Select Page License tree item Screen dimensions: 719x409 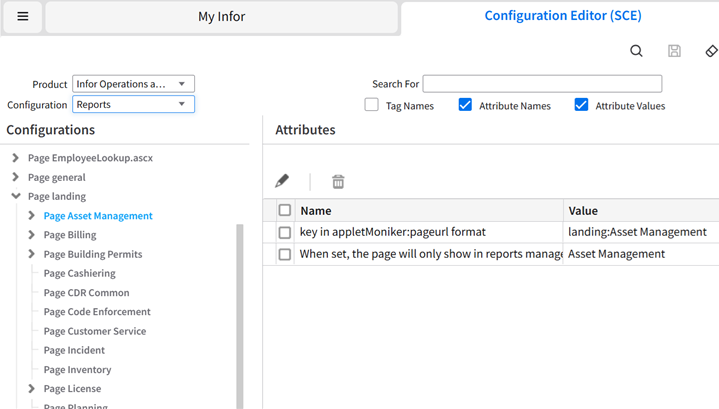(72, 389)
